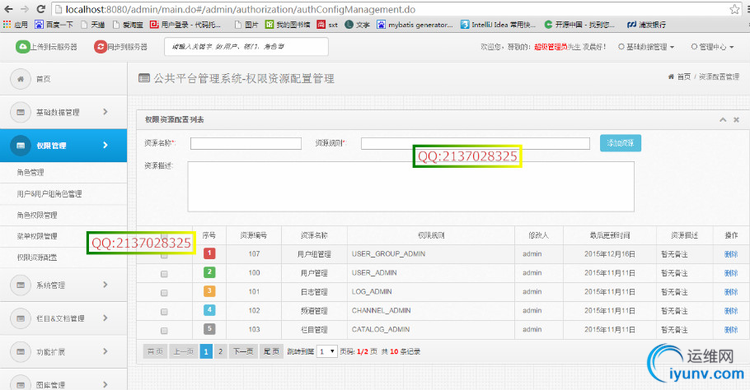Screen dimensions: 750x390
Task: Click the 尾页 last page button
Action: [272, 352]
